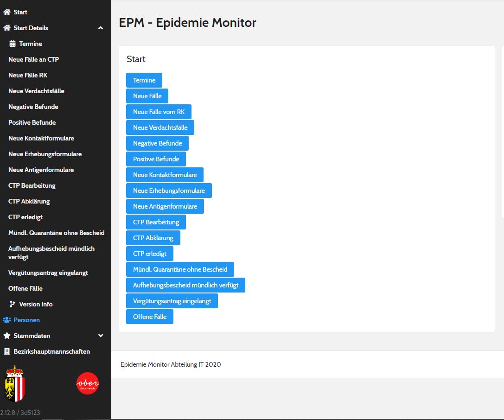Open Aufhebungsbescheid mündlich verfügt sidebar item
The image size is (504, 420).
click(51, 253)
